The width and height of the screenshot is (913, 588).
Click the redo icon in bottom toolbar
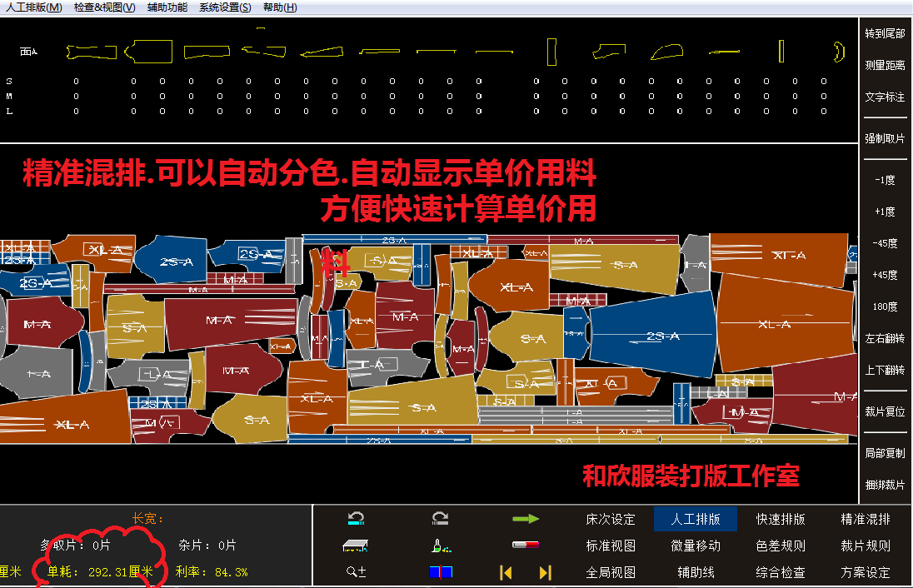pos(439,518)
